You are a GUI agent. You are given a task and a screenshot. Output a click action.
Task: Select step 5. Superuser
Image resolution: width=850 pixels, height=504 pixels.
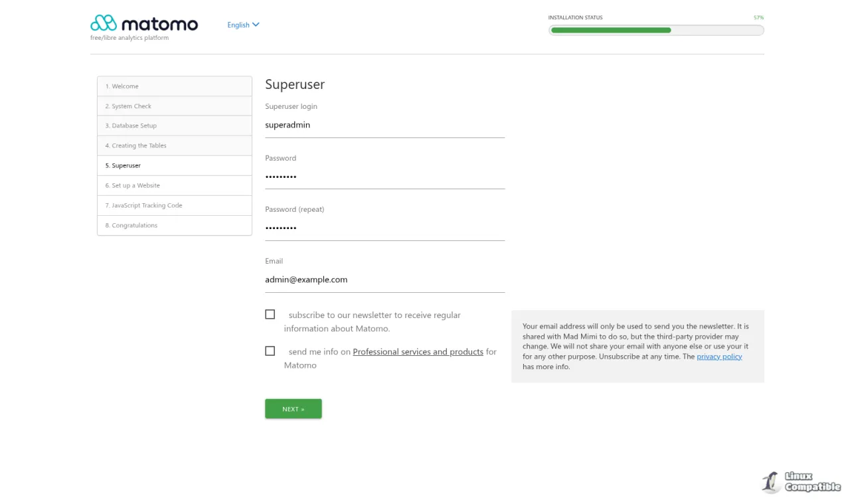[x=175, y=165]
